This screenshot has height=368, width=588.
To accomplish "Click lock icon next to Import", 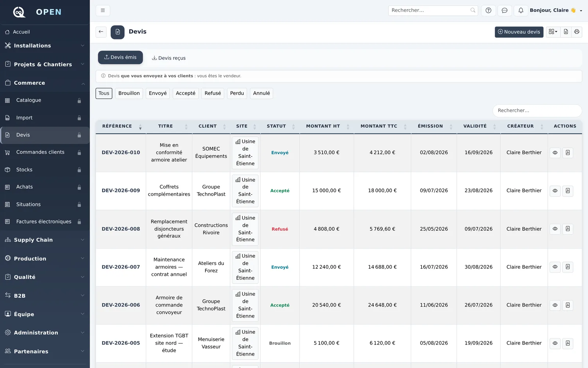I will pos(79,118).
